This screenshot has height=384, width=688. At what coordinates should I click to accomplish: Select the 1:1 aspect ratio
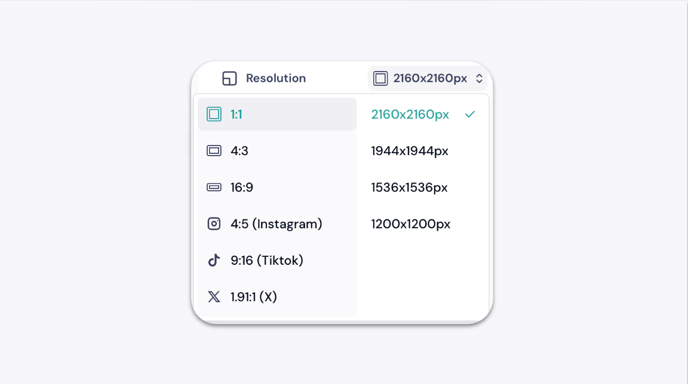277,114
